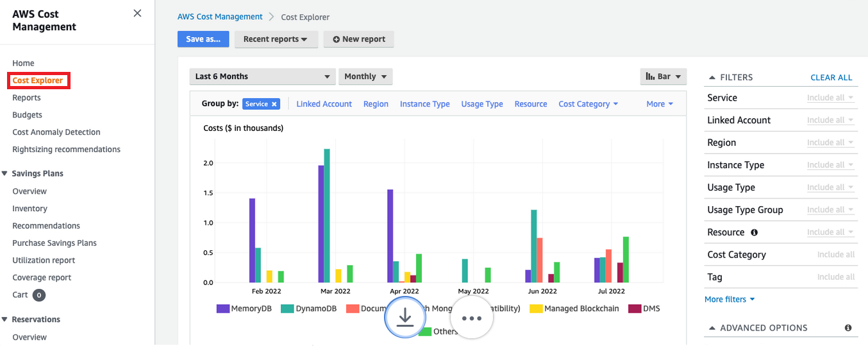This screenshot has height=346, width=868.
Task: Open Utilization report
Action: pos(44,261)
